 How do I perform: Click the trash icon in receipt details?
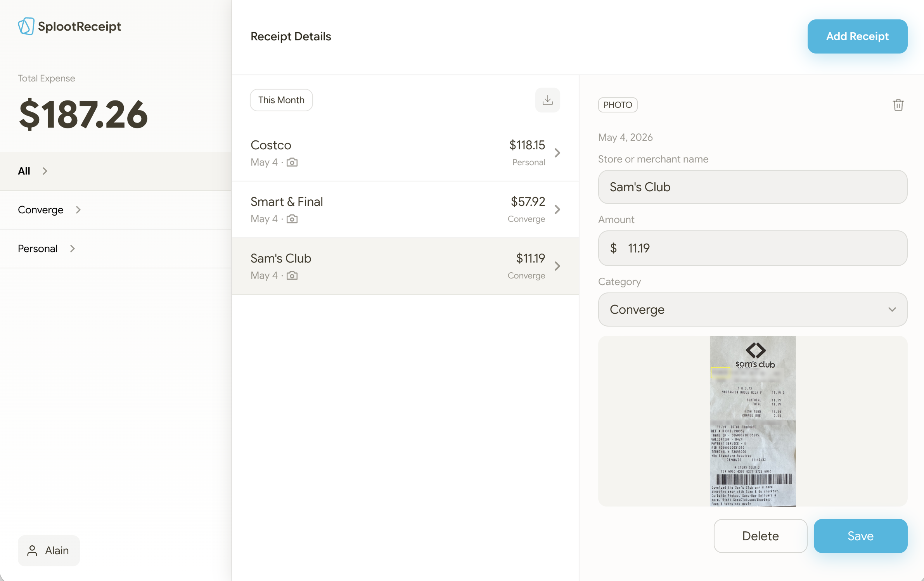pyautogui.click(x=898, y=105)
